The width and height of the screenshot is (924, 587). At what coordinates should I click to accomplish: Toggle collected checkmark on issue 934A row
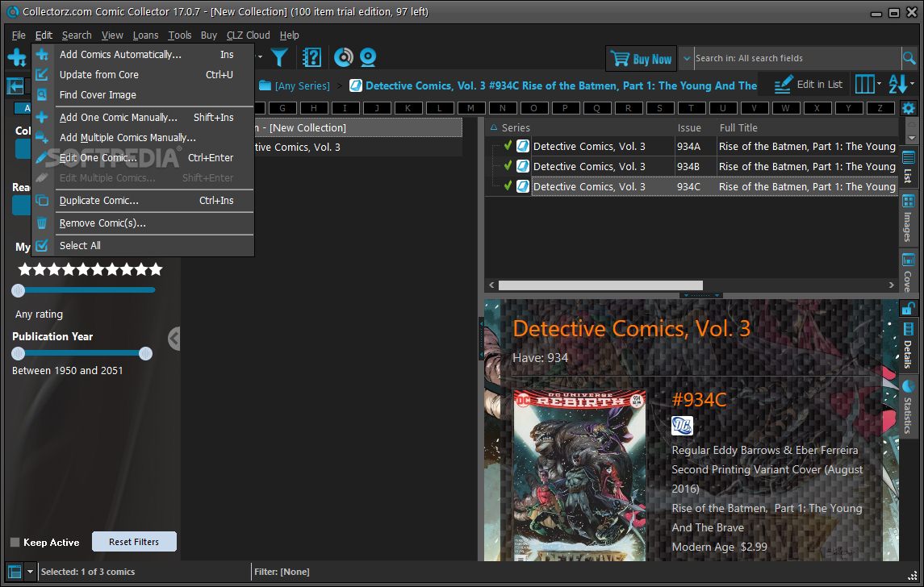[508, 145]
